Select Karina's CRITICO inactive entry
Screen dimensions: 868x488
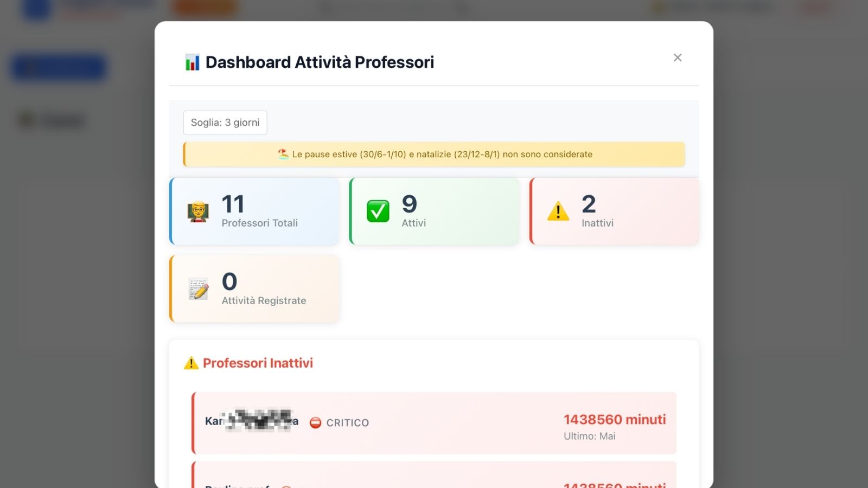(x=434, y=423)
